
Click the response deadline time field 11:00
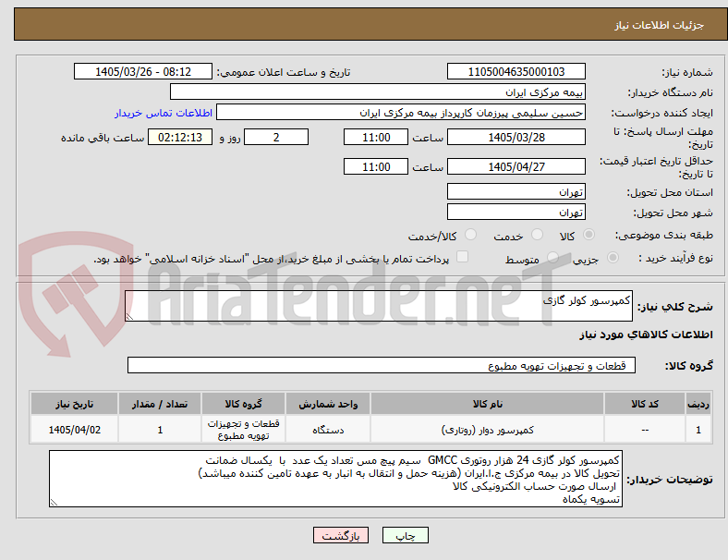[376, 137]
